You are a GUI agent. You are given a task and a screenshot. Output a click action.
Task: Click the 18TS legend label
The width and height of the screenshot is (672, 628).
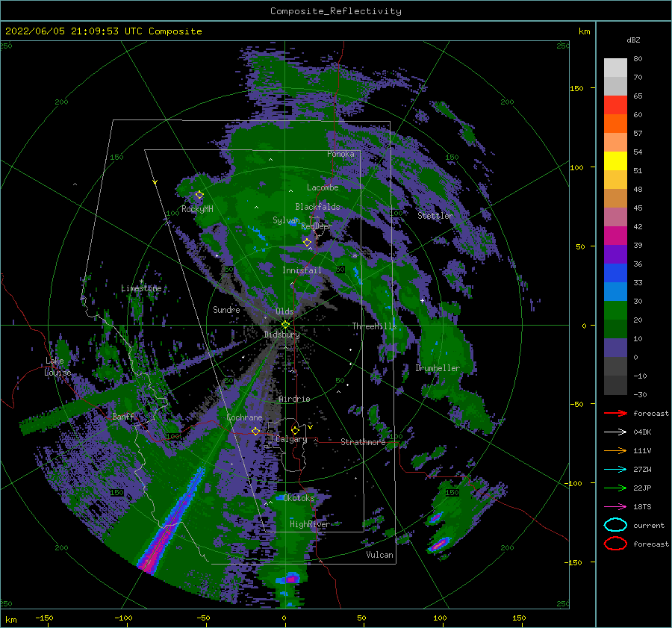click(642, 507)
